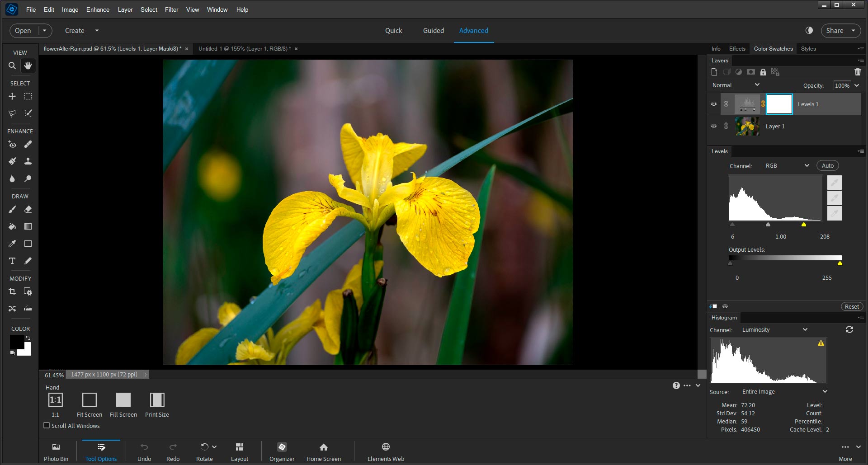Viewport: 868px width, 465px height.
Task: Hide the Levels 1 adjustment layer
Action: [714, 104]
